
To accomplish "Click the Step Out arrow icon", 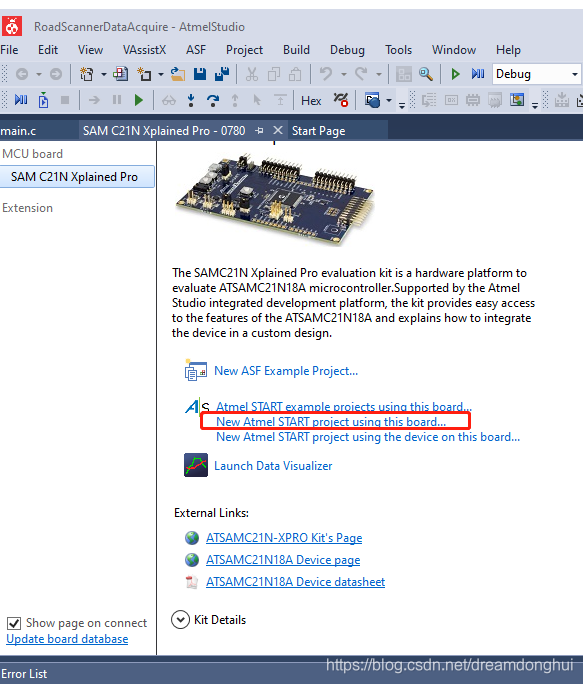I will 235,100.
